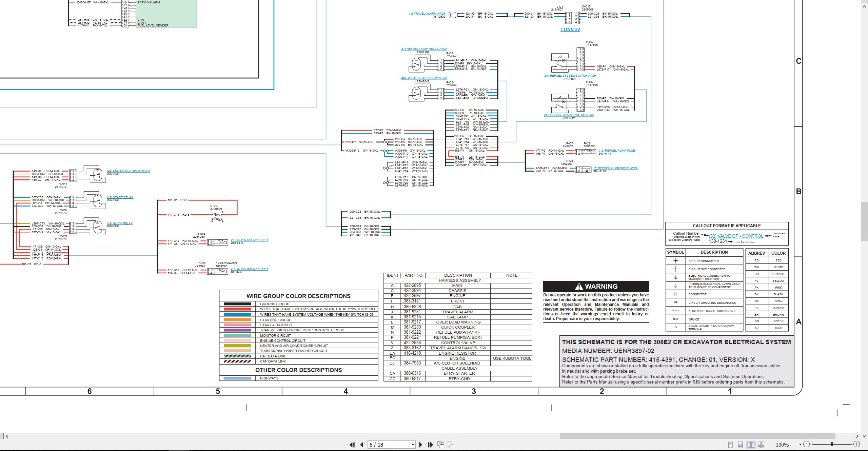Screen dimensions: 868x451
Task: Switch to continuous page view
Action: pyautogui.click(x=741, y=445)
